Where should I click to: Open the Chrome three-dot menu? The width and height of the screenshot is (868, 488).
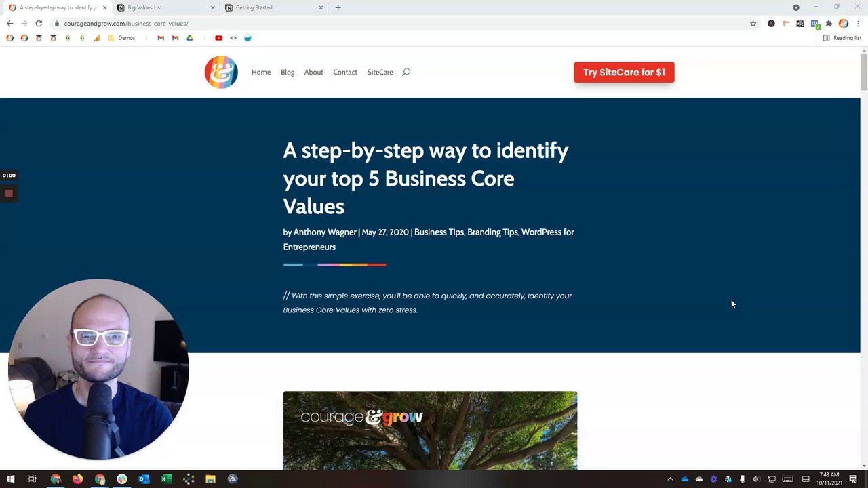click(x=858, y=24)
